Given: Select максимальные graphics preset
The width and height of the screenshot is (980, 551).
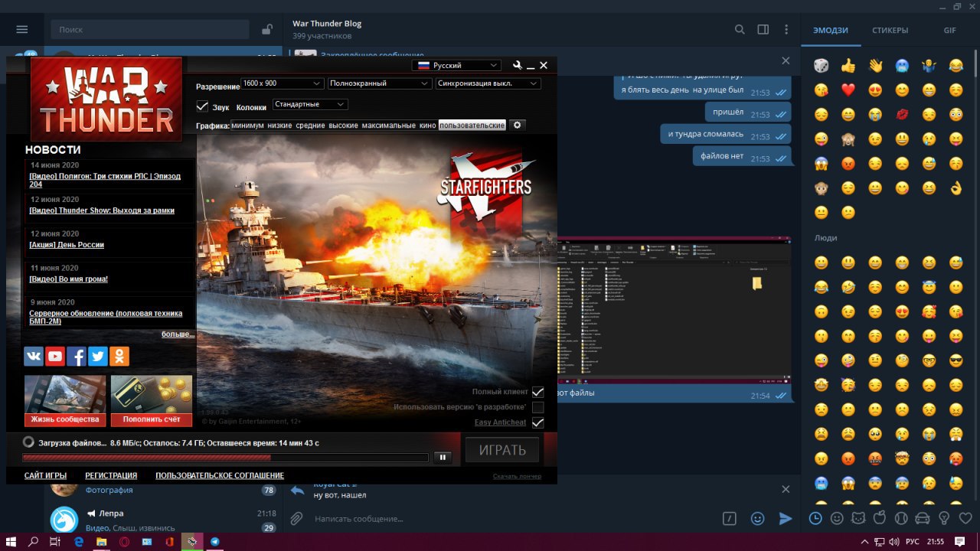Looking at the screenshot, I should (x=389, y=125).
